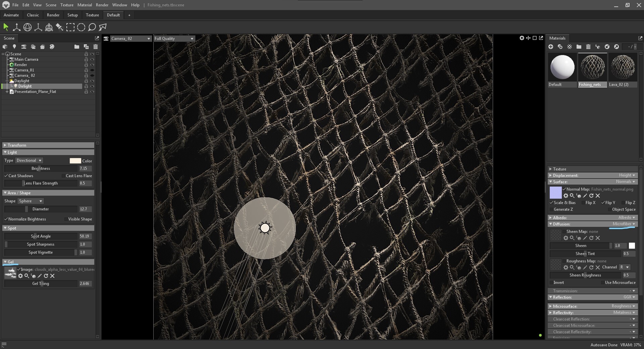Screen dimensions: 644x349
Task: Open viewport settings gear icon
Action: pos(522,38)
